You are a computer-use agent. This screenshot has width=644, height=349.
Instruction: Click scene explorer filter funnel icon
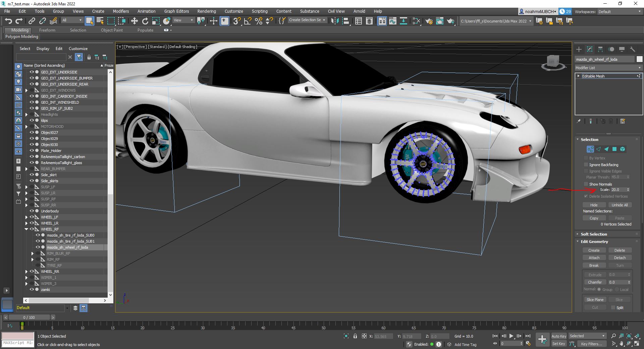[x=79, y=57]
